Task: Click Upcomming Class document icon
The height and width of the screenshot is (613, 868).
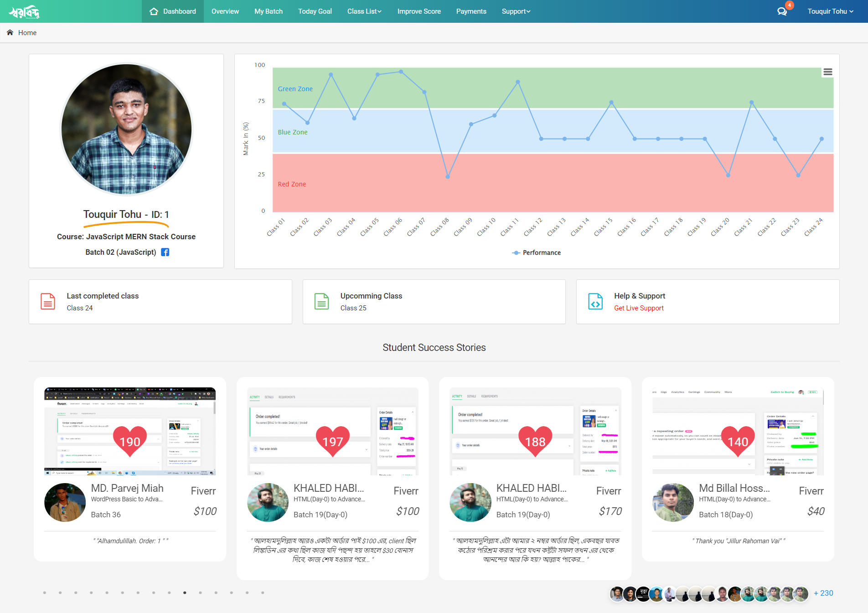Action: pos(322,301)
